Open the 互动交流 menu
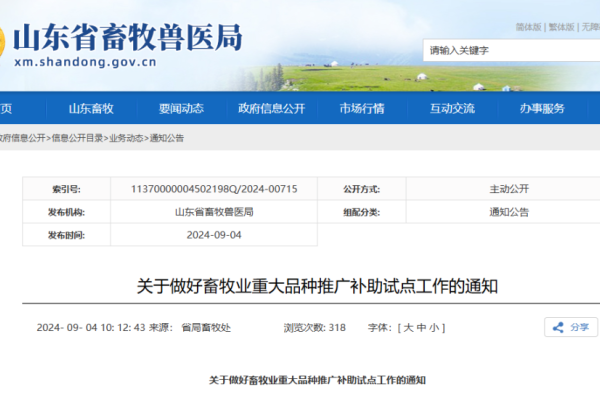 click(x=452, y=108)
